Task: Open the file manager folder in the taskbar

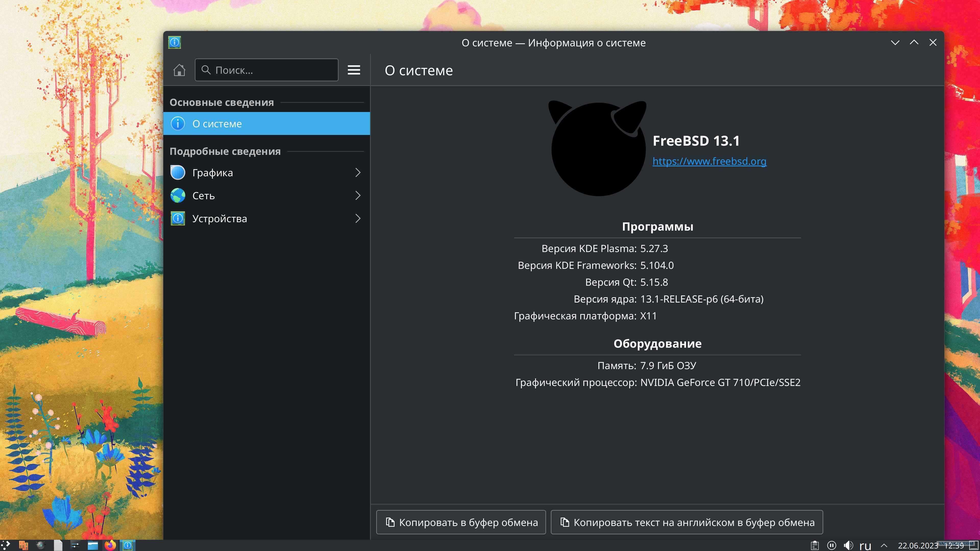Action: (x=93, y=545)
